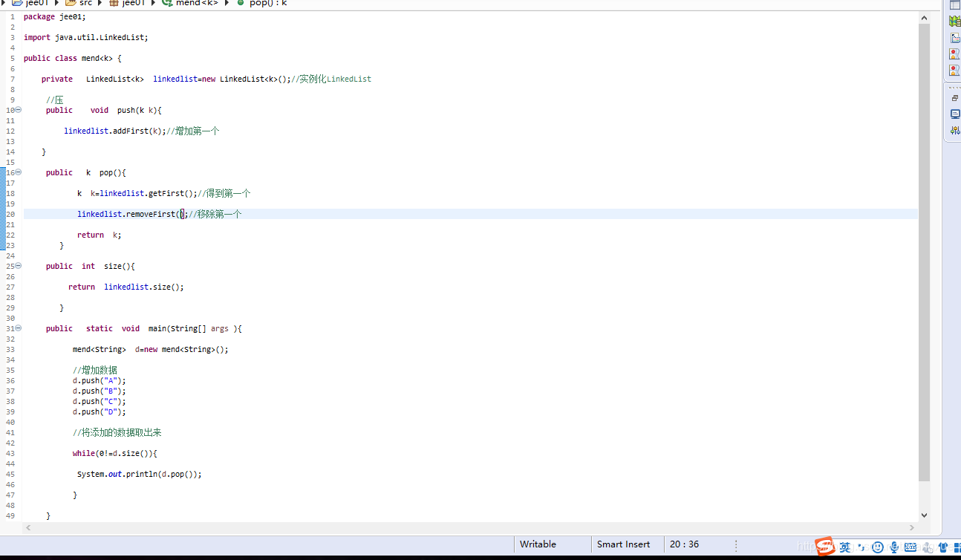
Task: Click the Writable status bar field
Action: [x=553, y=544]
